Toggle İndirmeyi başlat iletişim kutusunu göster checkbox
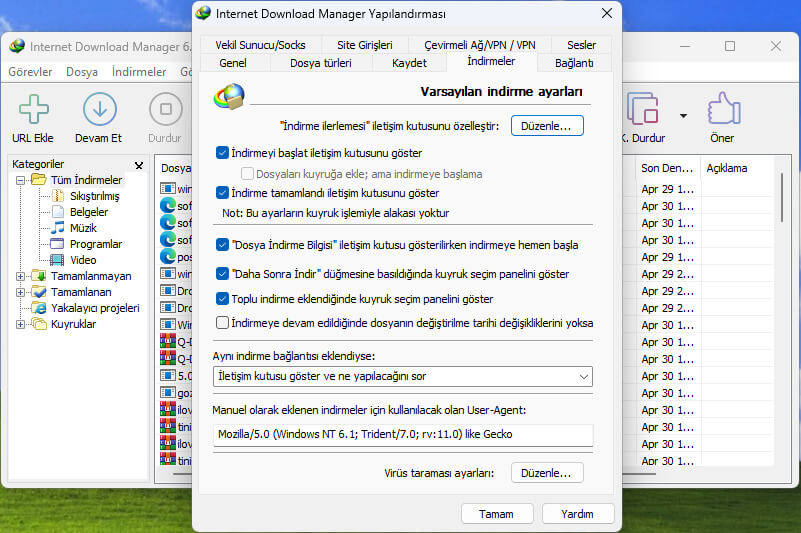The height and width of the screenshot is (533, 801). point(222,153)
